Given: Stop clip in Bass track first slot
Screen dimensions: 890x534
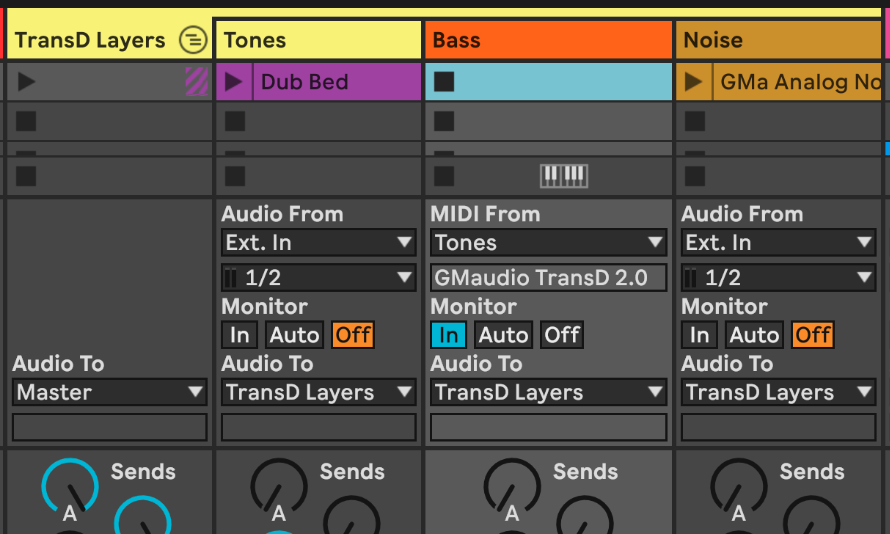Looking at the screenshot, I should coord(444,82).
